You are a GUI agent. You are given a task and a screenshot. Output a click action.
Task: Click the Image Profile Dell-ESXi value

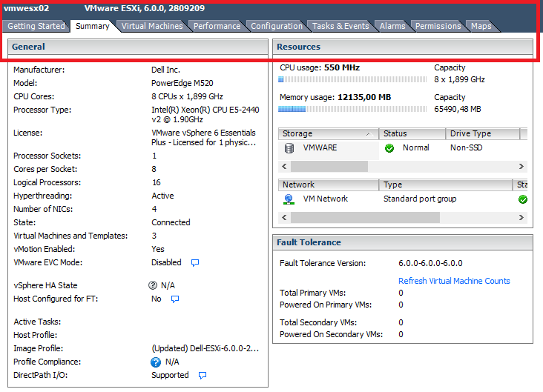click(205, 348)
